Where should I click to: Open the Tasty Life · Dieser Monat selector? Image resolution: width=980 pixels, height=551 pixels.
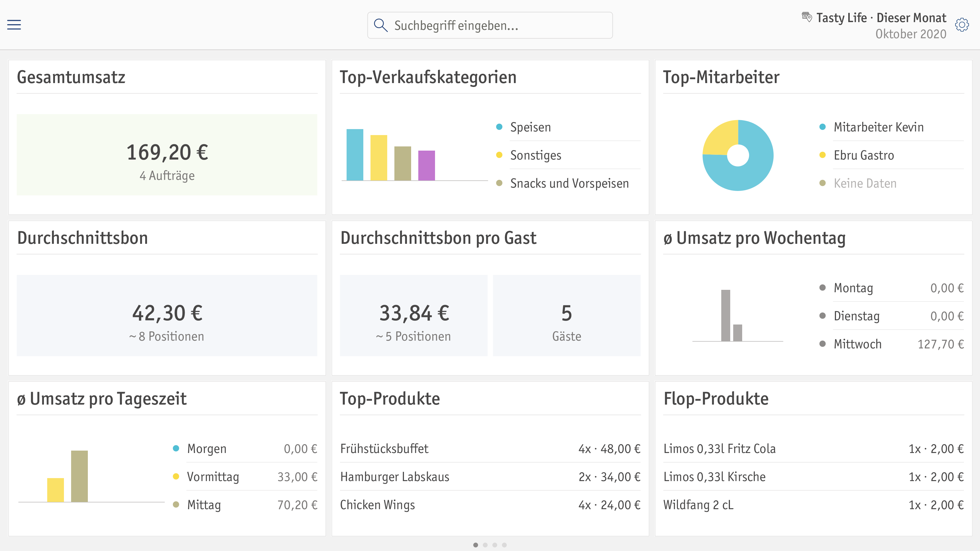tap(881, 18)
